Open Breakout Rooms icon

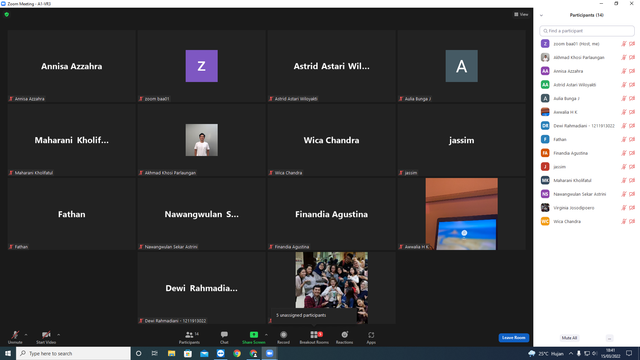click(x=314, y=335)
